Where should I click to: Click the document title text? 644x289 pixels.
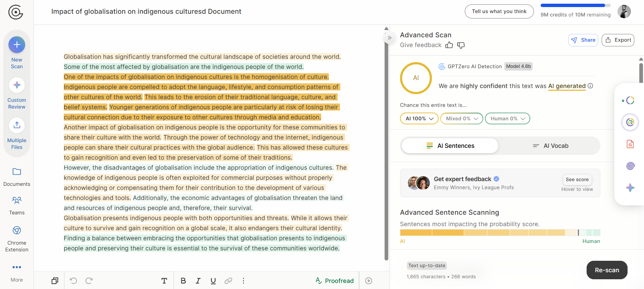(x=146, y=11)
